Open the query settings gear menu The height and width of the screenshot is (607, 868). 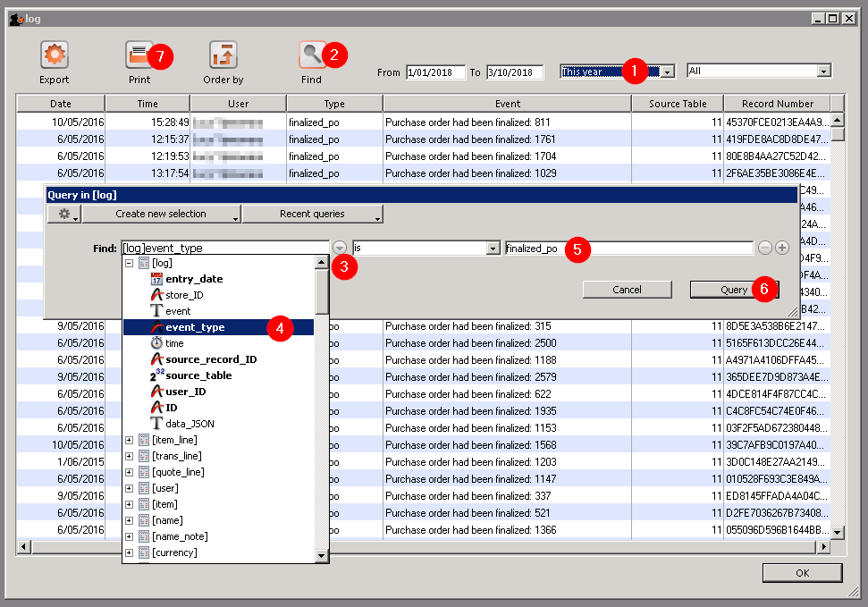63,215
